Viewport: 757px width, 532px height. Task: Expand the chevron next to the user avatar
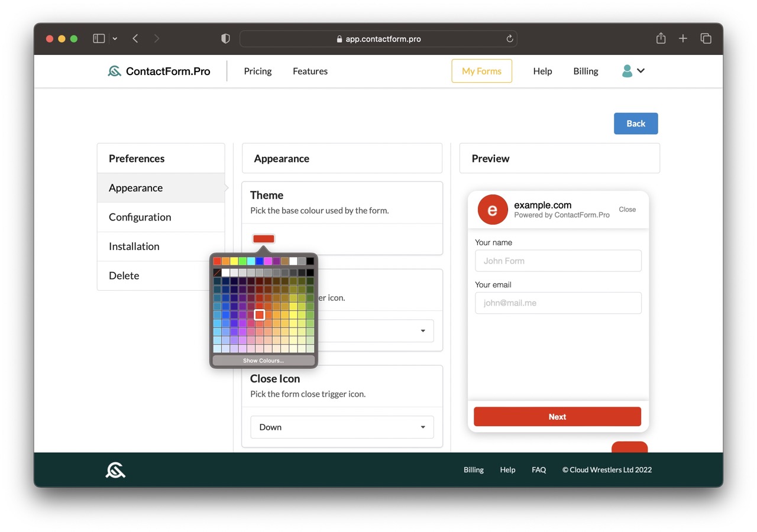(x=640, y=71)
